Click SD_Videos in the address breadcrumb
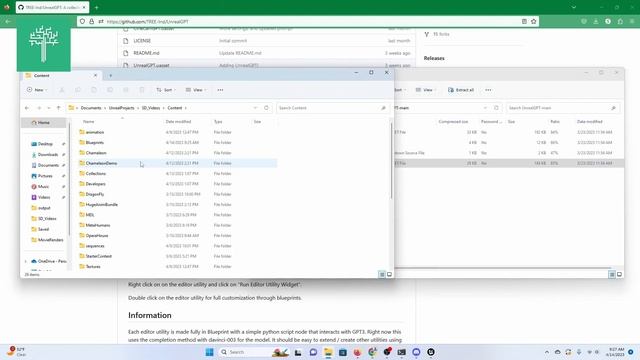Viewport: 640px width, 360px height. (151, 108)
